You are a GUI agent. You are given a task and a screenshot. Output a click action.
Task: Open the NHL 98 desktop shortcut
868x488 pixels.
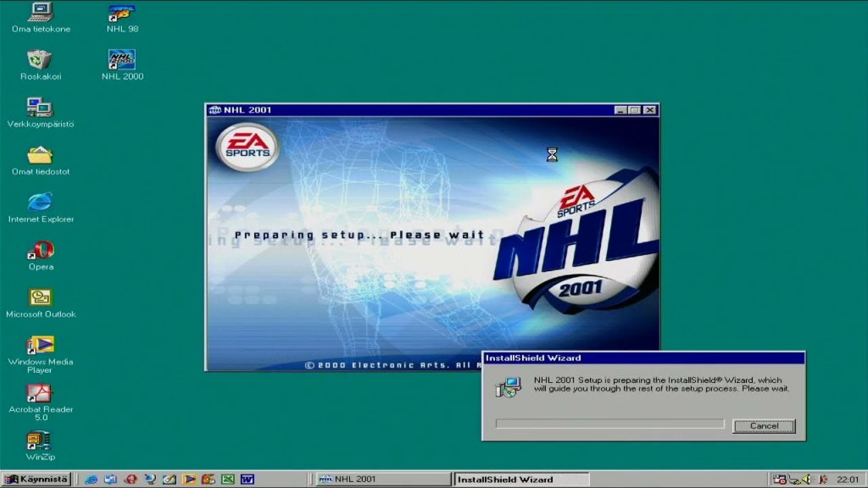pyautogui.click(x=122, y=14)
